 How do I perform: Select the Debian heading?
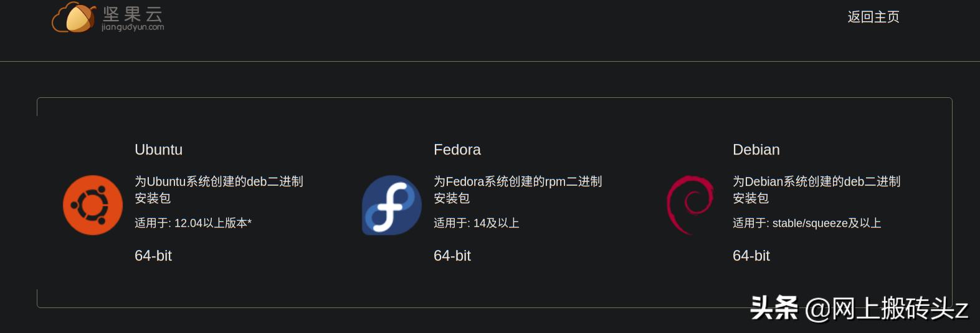click(x=756, y=150)
